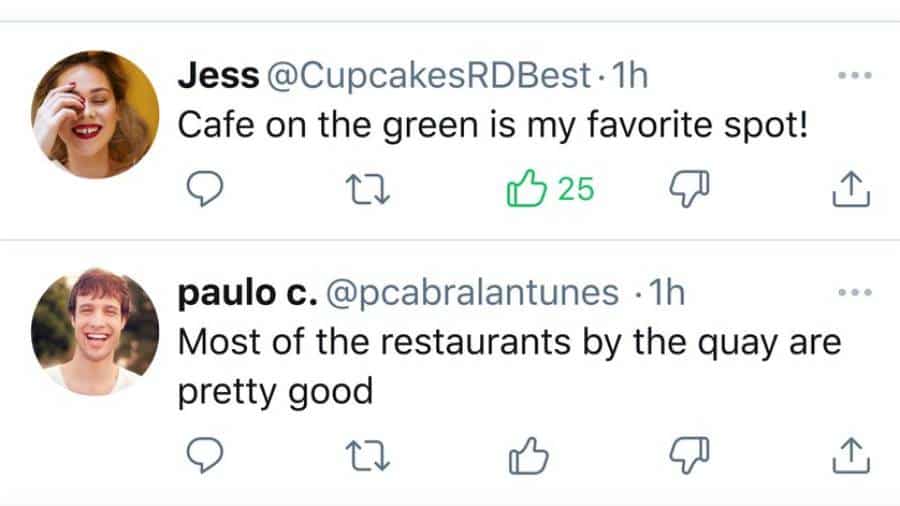Click the paulo c. display name
The width and height of the screenshot is (900, 506).
point(247,293)
